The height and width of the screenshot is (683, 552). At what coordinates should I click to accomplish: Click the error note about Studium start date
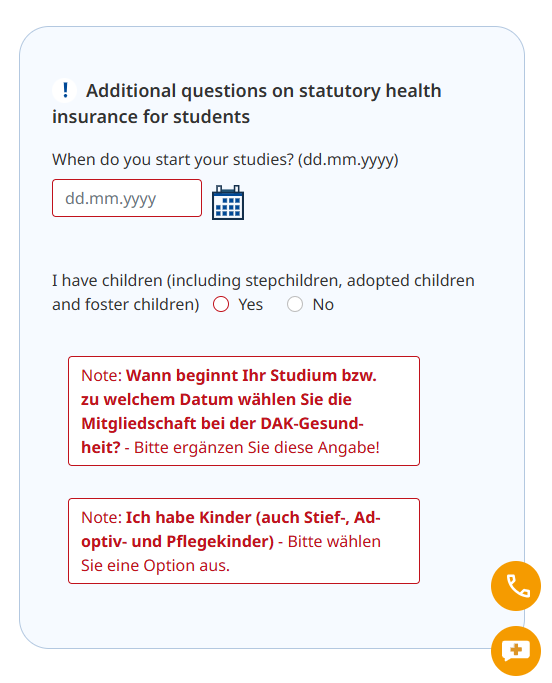coord(244,411)
